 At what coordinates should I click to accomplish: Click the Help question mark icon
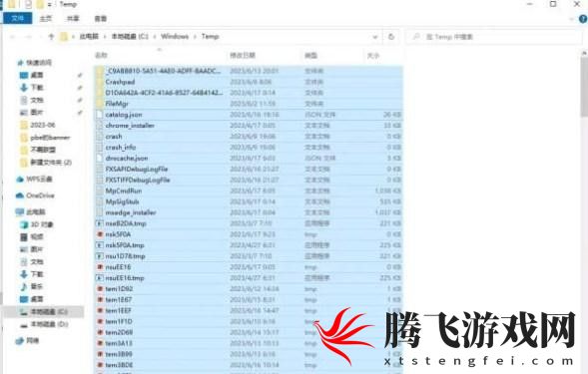(583, 18)
